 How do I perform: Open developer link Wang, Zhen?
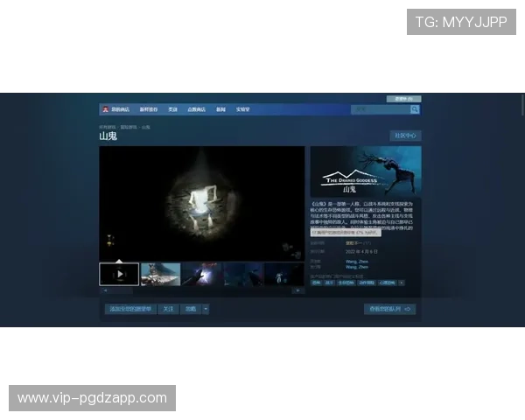[357, 262]
